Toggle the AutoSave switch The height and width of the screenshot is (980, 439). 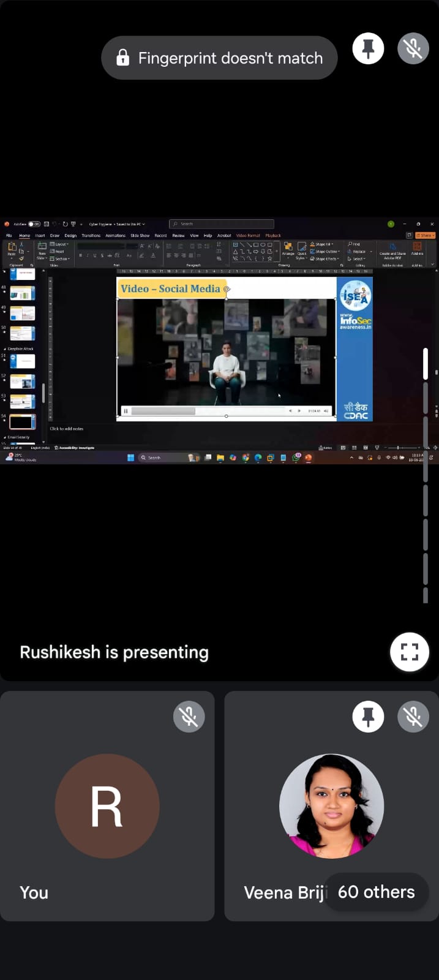click(x=34, y=224)
